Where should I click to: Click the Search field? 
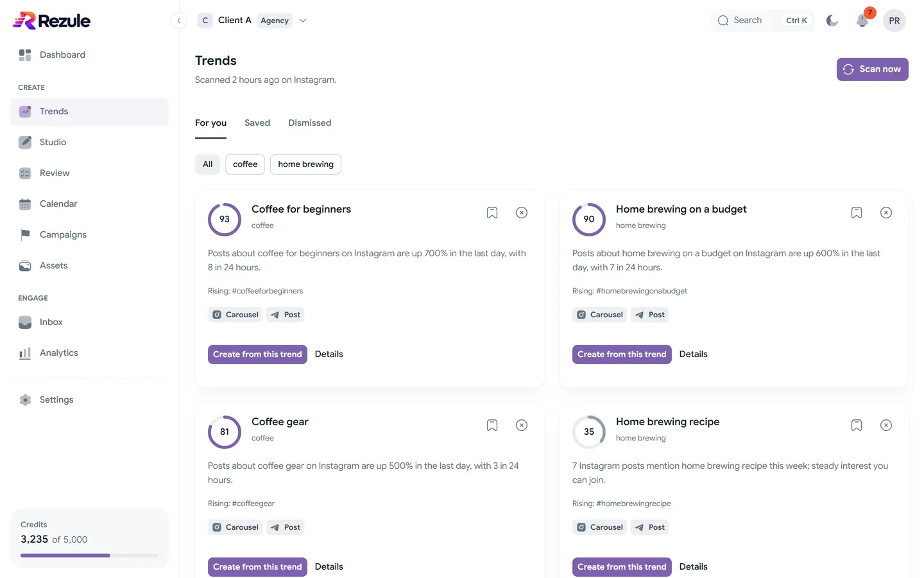[x=763, y=21]
